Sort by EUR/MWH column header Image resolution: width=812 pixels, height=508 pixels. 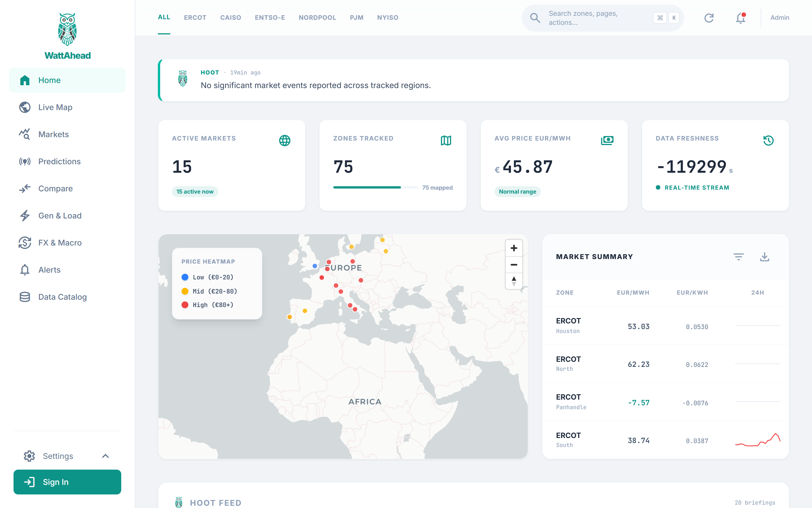[x=633, y=293]
